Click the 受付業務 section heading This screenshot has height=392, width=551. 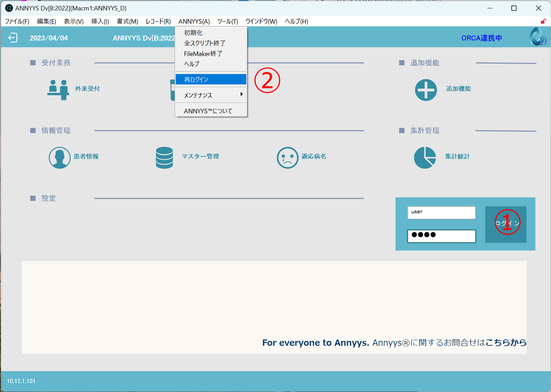(56, 63)
